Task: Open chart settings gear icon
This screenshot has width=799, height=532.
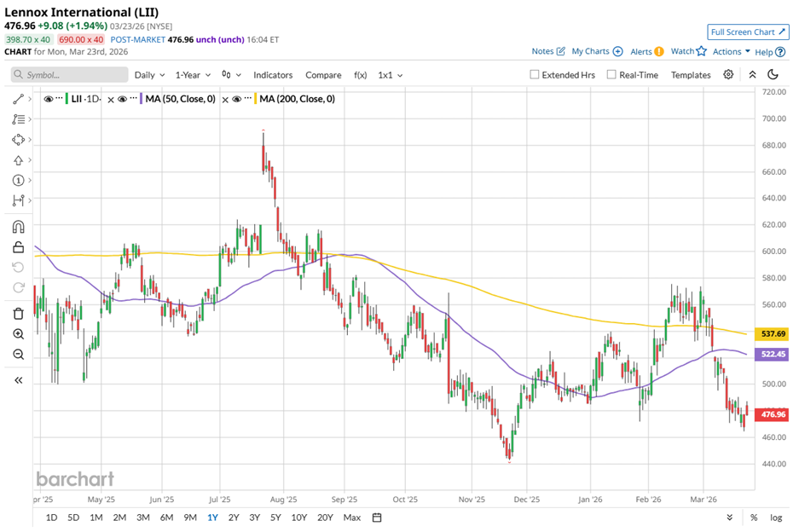Action: point(728,75)
